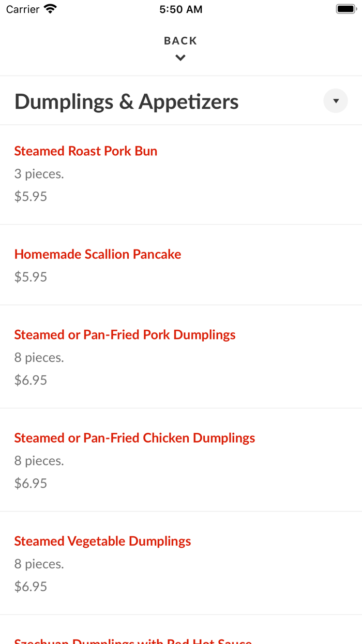Tap the Dumplings & Appetizers heading
This screenshot has height=644, width=362.
click(126, 101)
